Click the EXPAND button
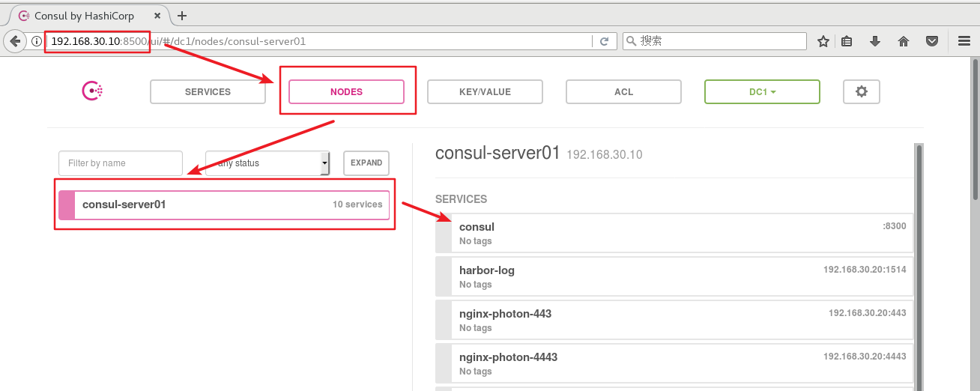This screenshot has height=391, width=980. 366,163
